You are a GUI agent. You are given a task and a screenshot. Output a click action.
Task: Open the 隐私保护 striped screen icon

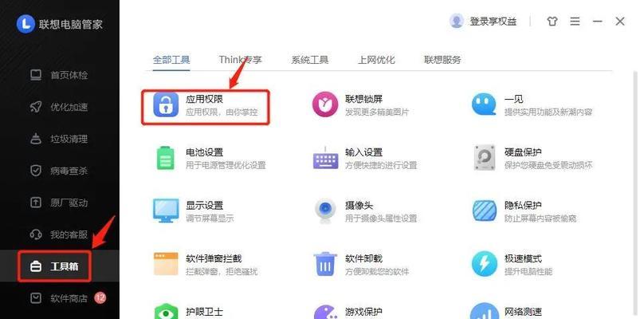click(x=485, y=211)
